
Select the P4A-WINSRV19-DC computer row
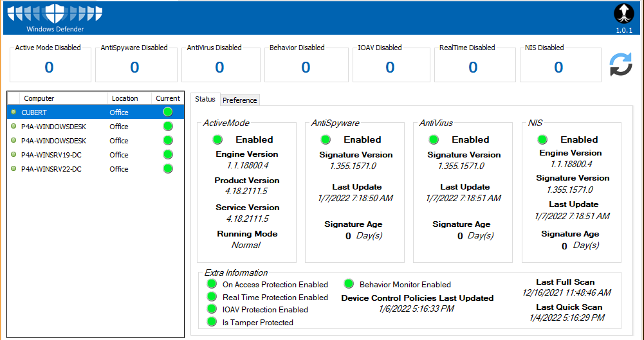tap(96, 155)
